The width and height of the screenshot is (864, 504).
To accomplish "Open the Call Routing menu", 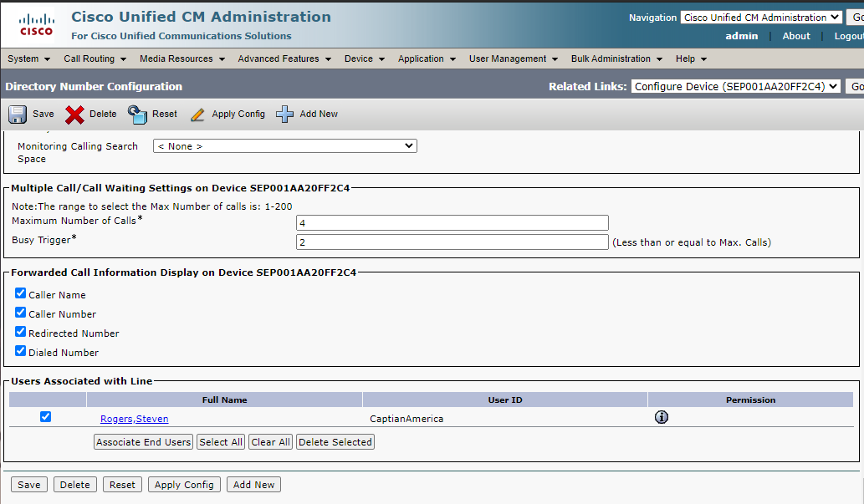I will (95, 59).
